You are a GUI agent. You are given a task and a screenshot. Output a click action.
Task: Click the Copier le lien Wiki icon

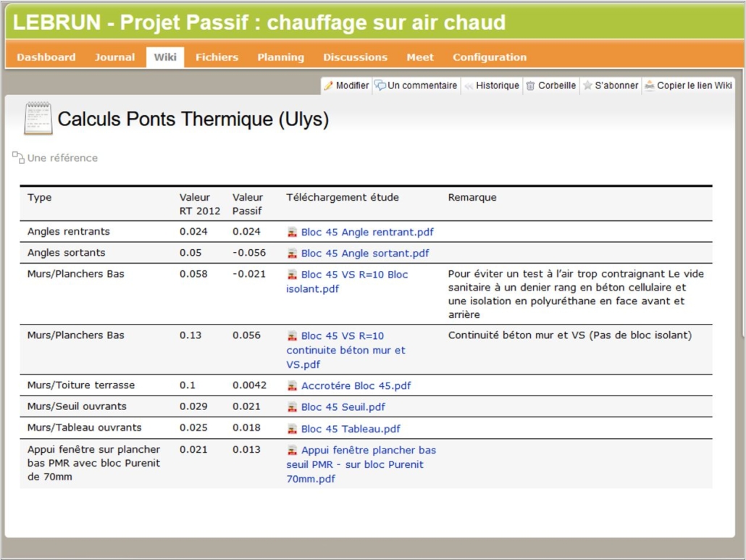pos(650,85)
